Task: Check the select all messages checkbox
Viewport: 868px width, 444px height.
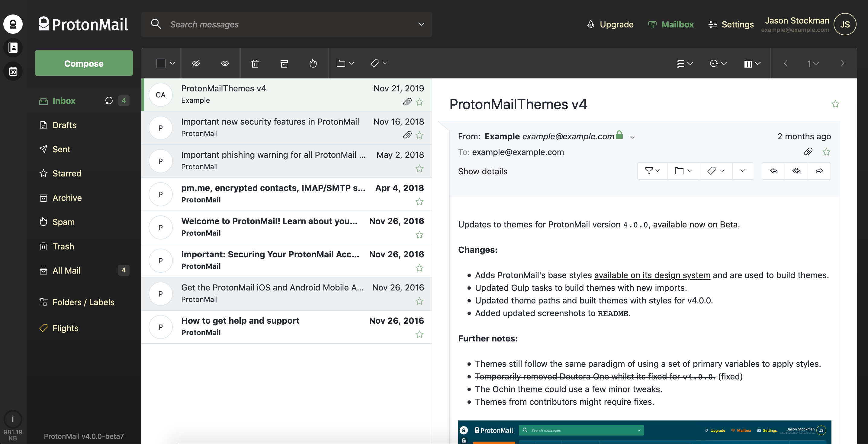Action: [x=161, y=63]
